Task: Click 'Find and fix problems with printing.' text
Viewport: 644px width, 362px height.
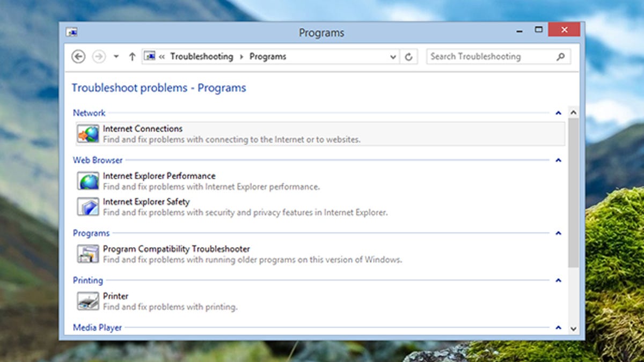Action: click(x=170, y=307)
